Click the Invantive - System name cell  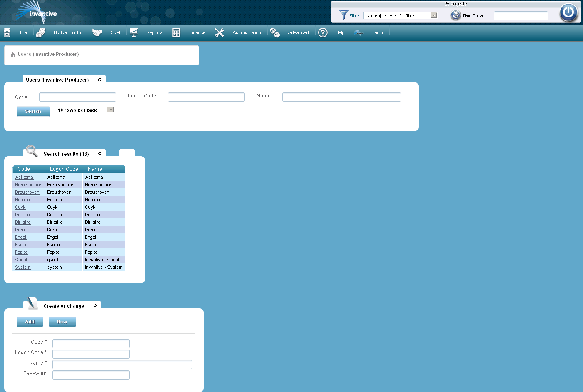pos(104,267)
